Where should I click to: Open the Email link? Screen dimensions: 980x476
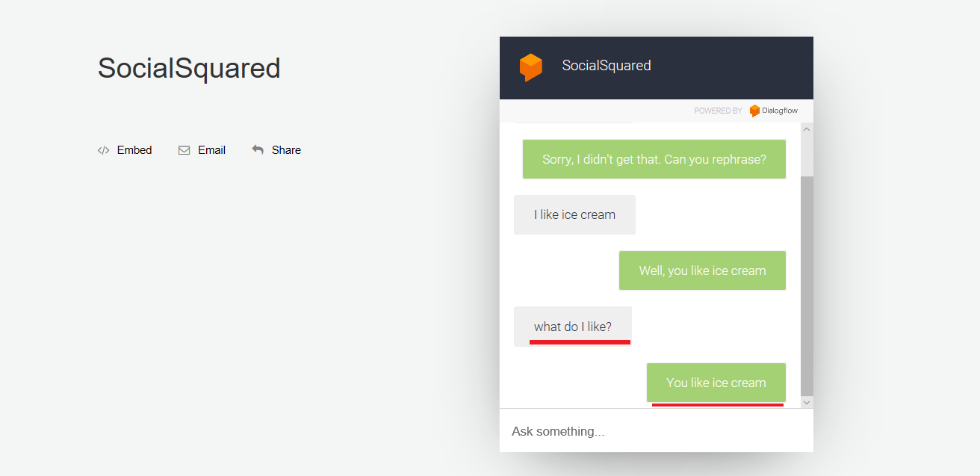[x=211, y=150]
